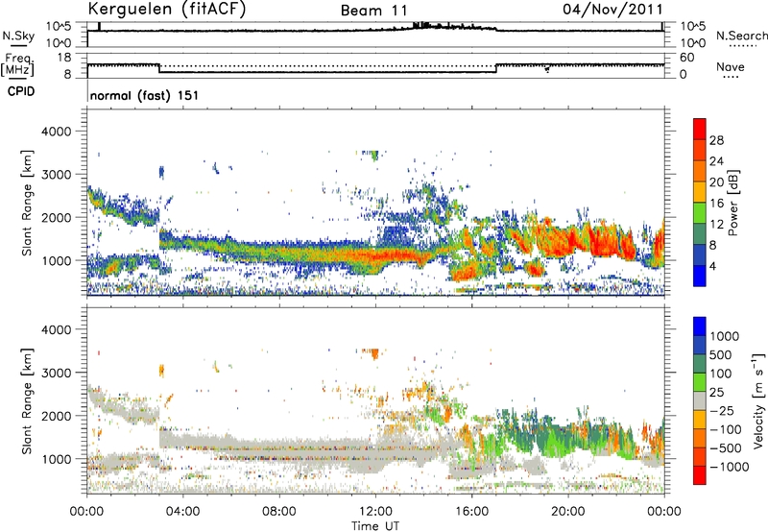Click the '4' tick on power colorbar
Screen dimensions: 768x532
click(x=713, y=266)
